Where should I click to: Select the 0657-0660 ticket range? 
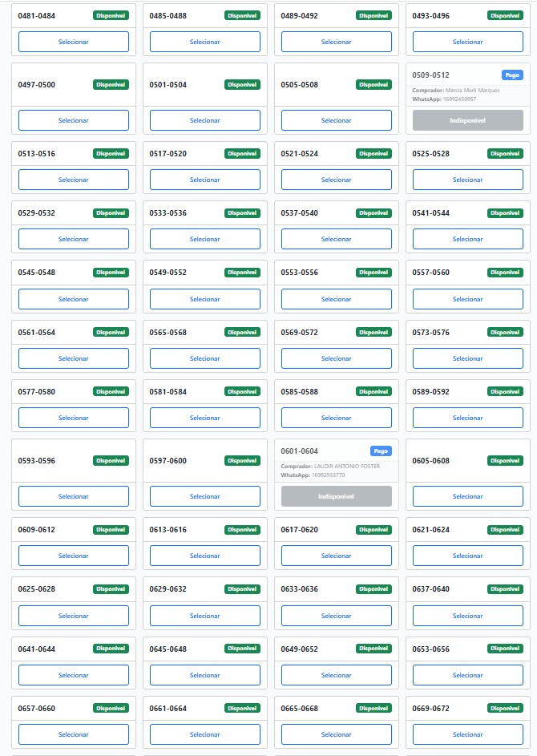(x=74, y=734)
